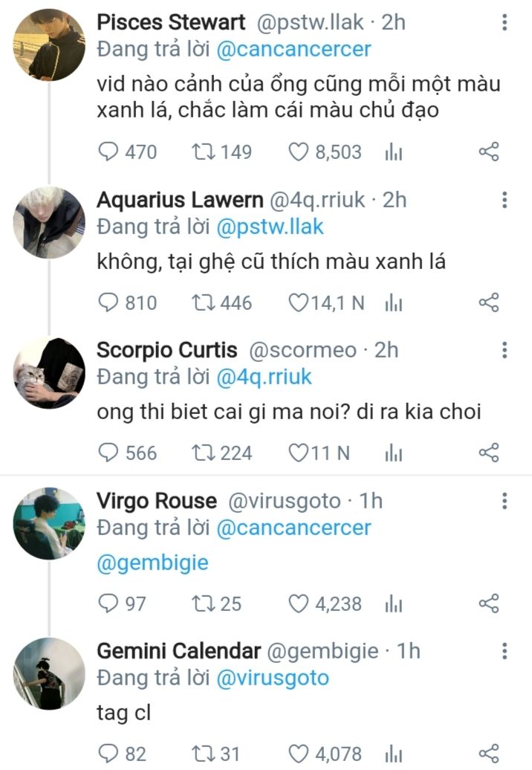Viewport: 532px width, 770px height.
Task: Open more options for Pisces Stewart's tweet
Action: pos(505,22)
